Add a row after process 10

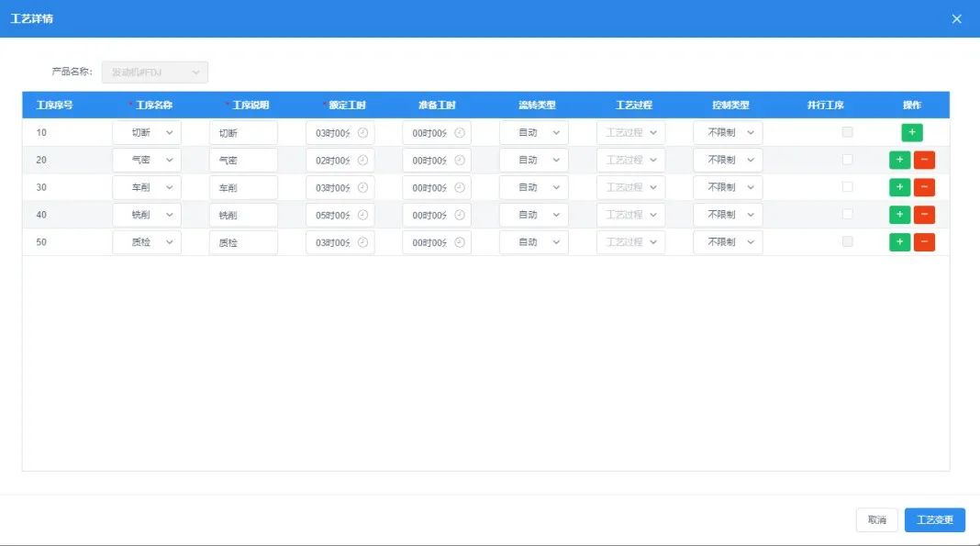(x=912, y=132)
